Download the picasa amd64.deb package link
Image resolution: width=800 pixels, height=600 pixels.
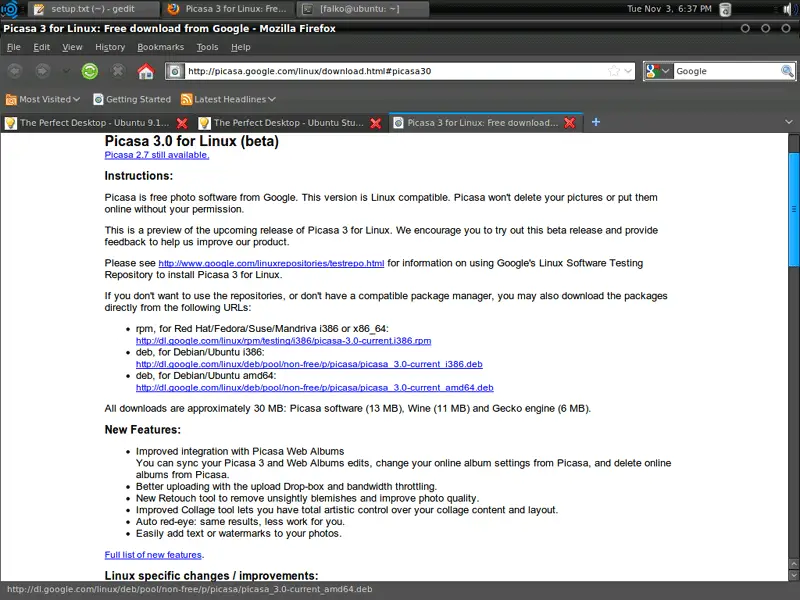(314, 388)
